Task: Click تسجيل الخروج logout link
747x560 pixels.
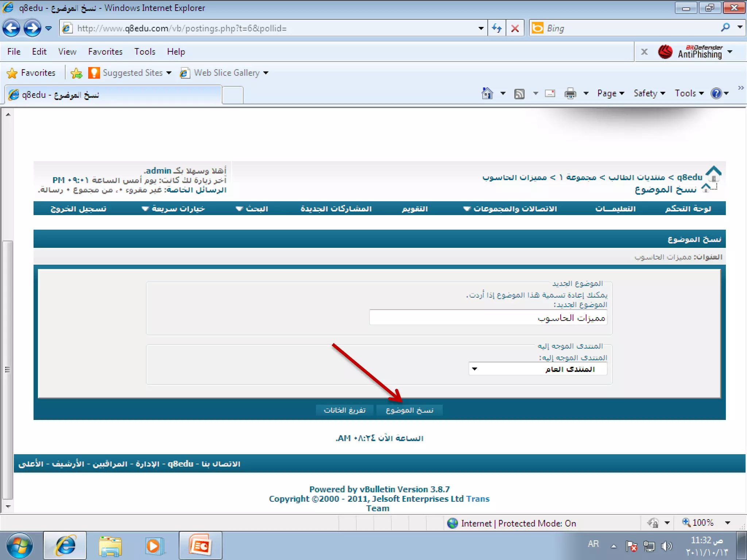Action: coord(78,209)
